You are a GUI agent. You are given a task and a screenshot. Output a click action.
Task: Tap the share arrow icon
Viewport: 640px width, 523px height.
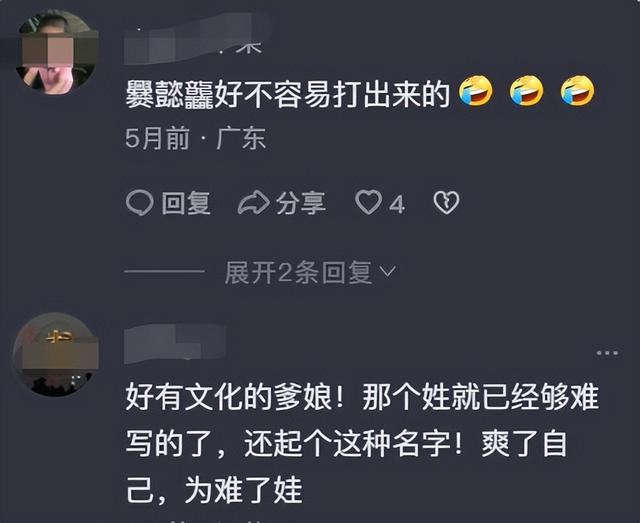(254, 203)
